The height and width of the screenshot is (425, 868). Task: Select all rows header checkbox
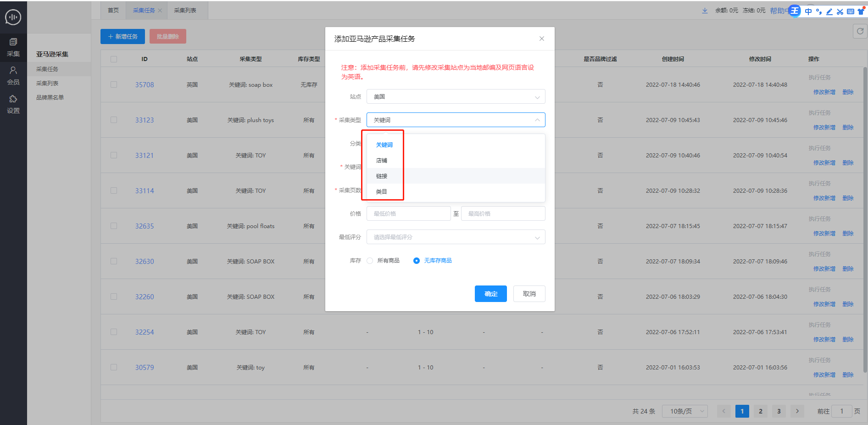[x=114, y=59]
